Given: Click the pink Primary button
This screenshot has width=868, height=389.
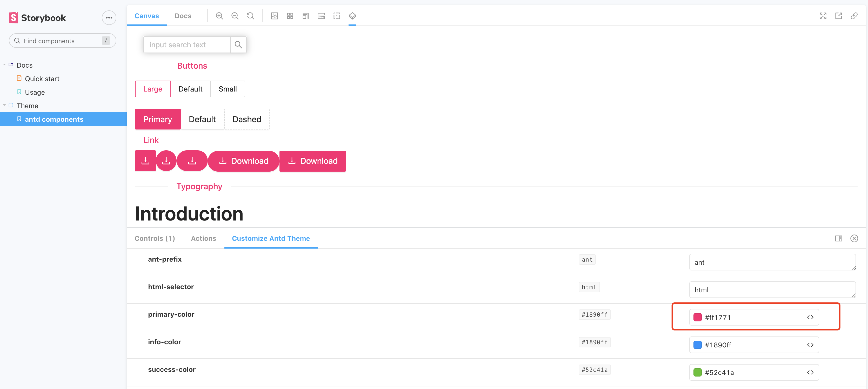Looking at the screenshot, I should [x=158, y=119].
